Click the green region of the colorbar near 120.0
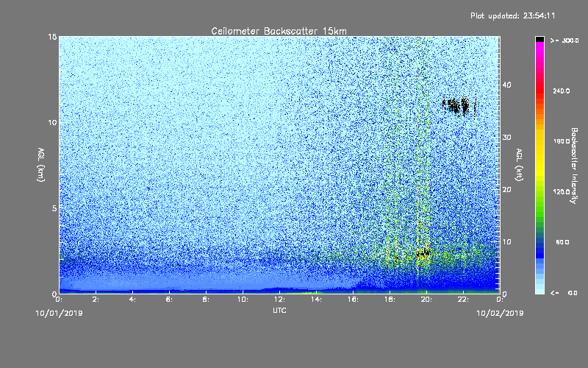The height and width of the screenshot is (368, 588). 539,192
